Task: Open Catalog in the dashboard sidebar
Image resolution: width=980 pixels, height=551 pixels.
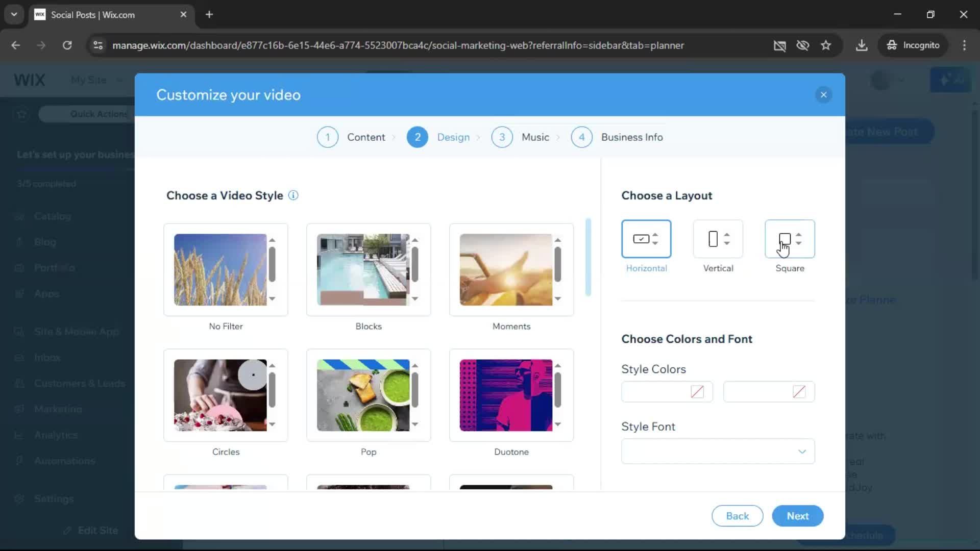Action: pyautogui.click(x=53, y=216)
